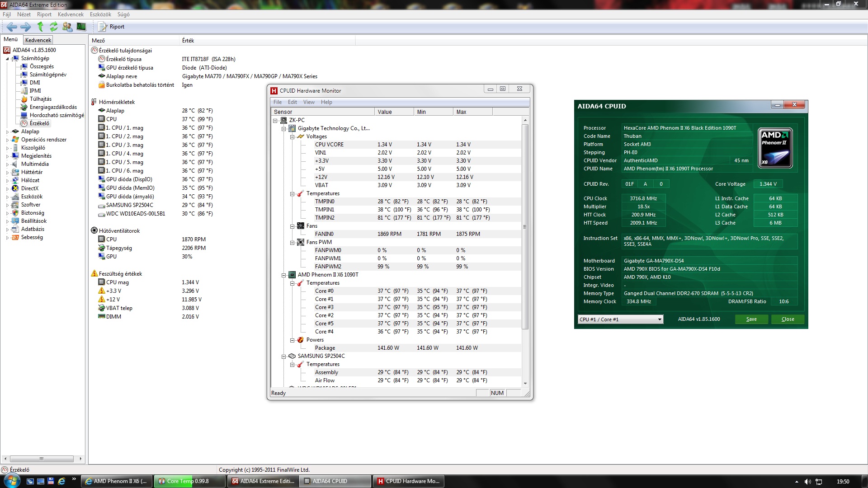The width and height of the screenshot is (868, 488).
Task: Click the green monitor toolbar icon
Action: pos(81,27)
